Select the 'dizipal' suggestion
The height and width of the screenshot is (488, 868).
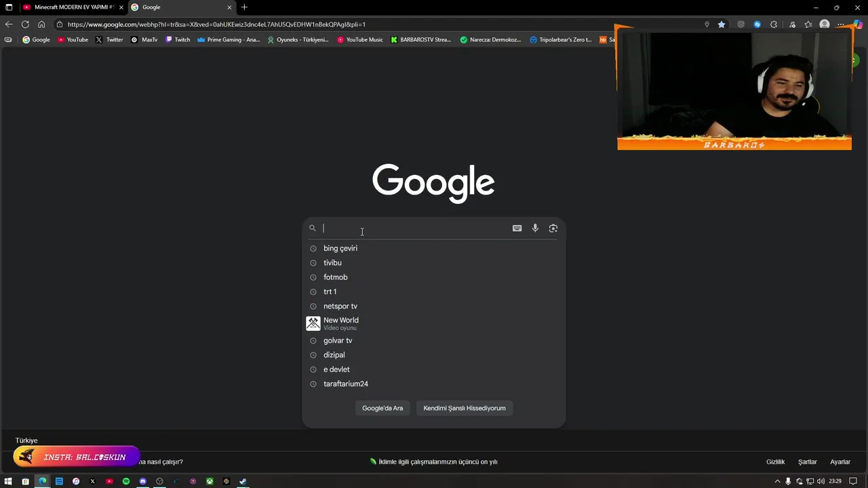click(433, 355)
